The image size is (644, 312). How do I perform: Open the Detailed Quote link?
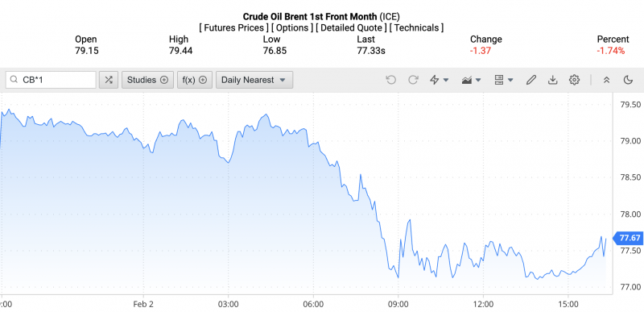tap(351, 28)
